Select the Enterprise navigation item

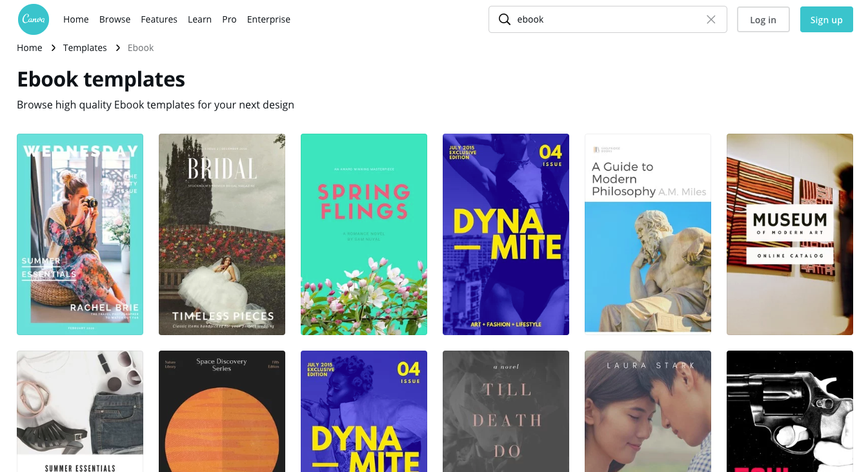(x=268, y=19)
